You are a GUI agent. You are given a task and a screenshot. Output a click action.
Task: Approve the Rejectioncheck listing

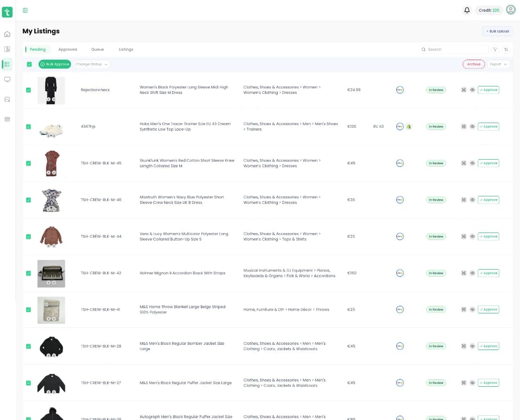click(x=488, y=90)
